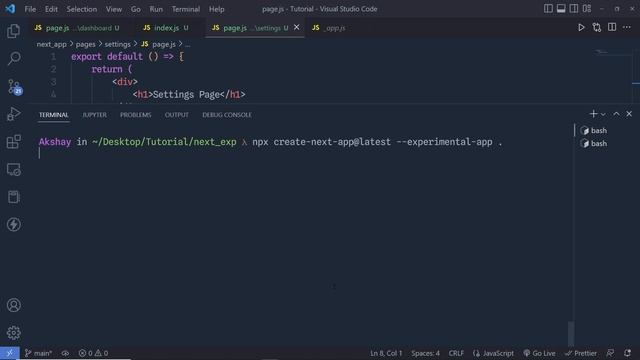Customize layout icon in title bar
Screen dimensions: 640x360
point(587,9)
